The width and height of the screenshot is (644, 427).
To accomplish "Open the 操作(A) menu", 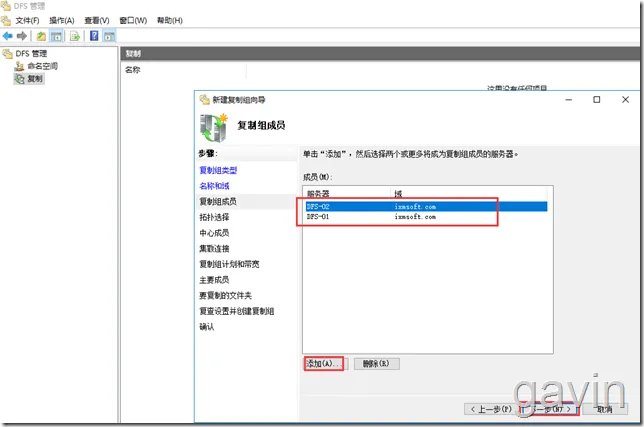I will click(62, 21).
